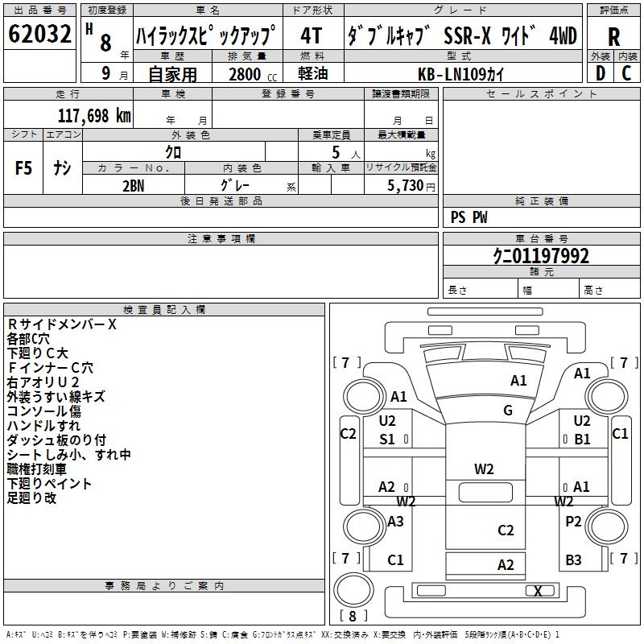Select the セールスポイント header

click(x=541, y=93)
